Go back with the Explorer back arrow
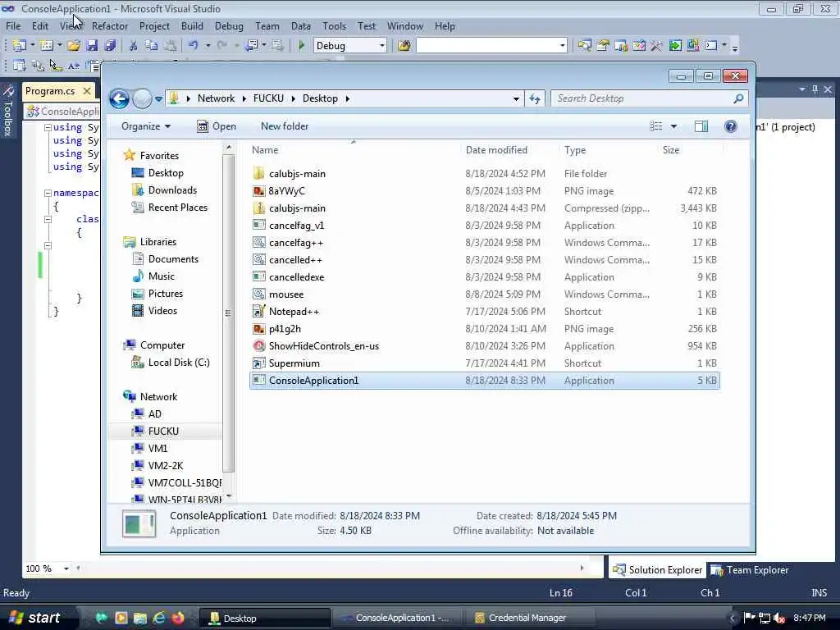Image resolution: width=840 pixels, height=630 pixels. [120, 98]
